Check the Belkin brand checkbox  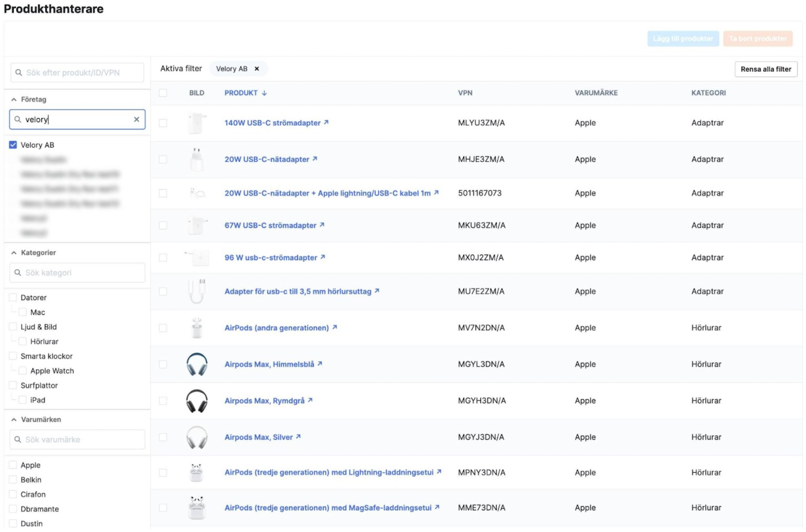[x=13, y=480]
